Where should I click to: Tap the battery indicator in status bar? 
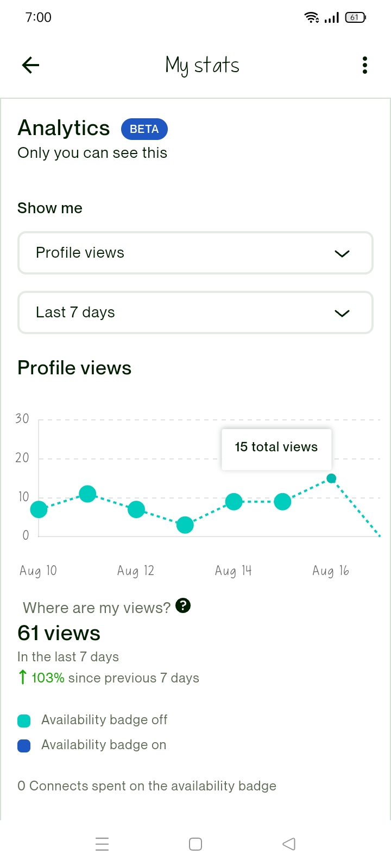pos(356,17)
